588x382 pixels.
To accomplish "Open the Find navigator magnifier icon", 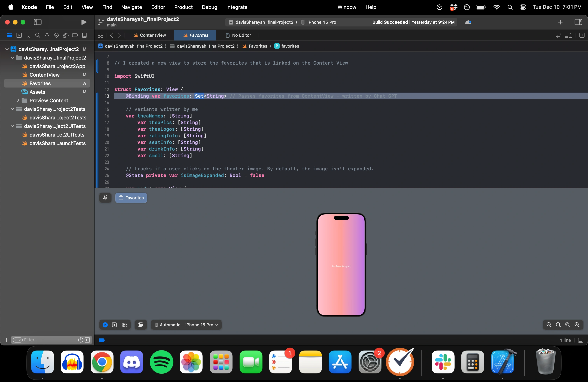I will 38,35.
